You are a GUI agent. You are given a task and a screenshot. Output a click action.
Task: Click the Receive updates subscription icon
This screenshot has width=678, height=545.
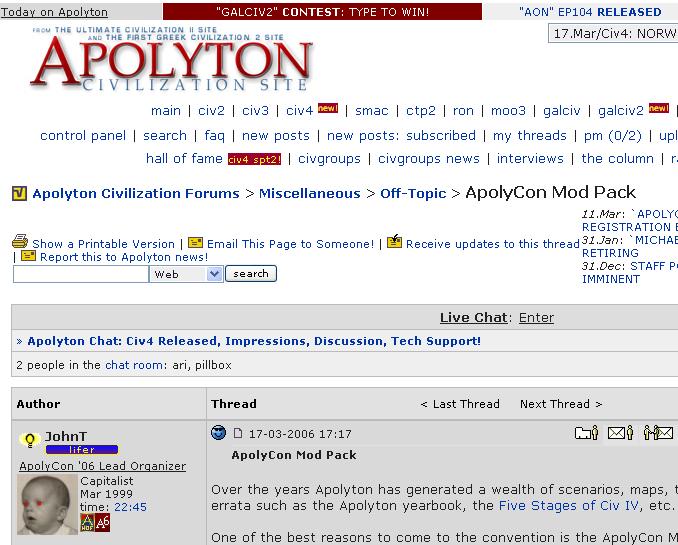point(394,242)
